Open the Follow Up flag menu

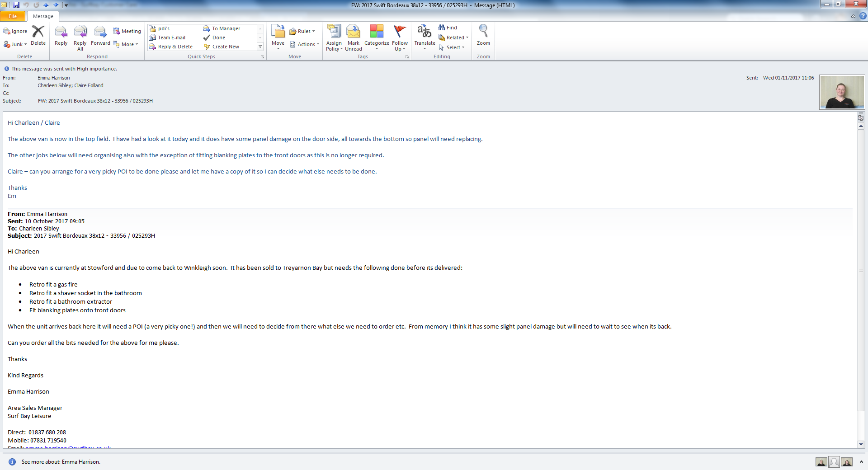pyautogui.click(x=400, y=38)
